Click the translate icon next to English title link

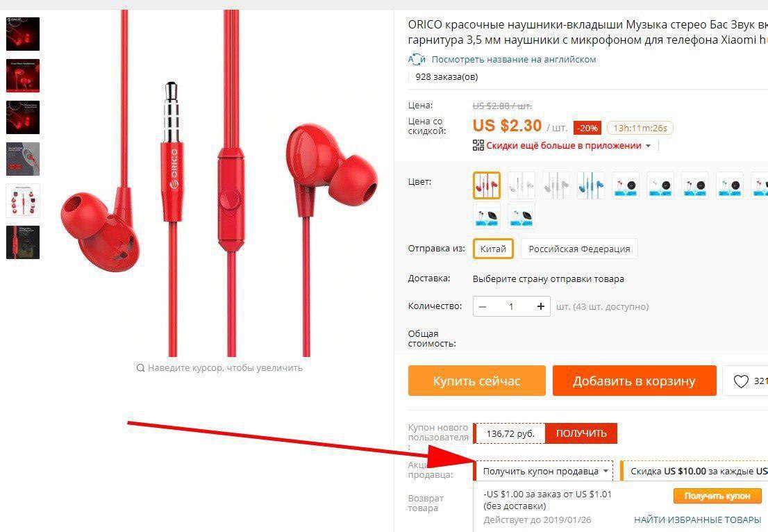click(417, 59)
